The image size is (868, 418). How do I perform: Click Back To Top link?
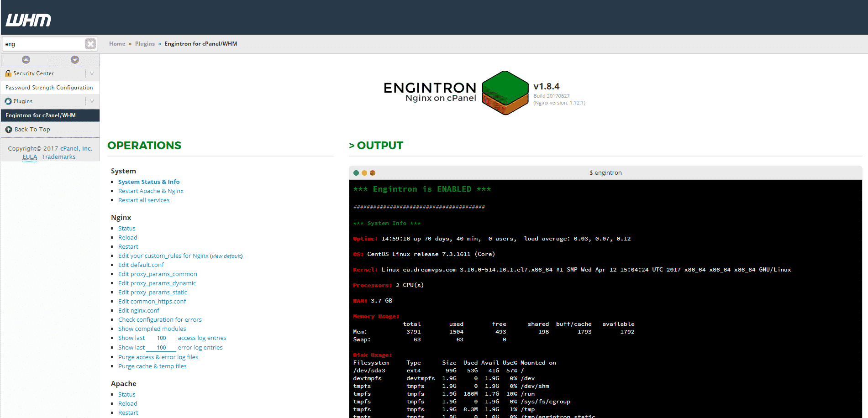coord(32,130)
